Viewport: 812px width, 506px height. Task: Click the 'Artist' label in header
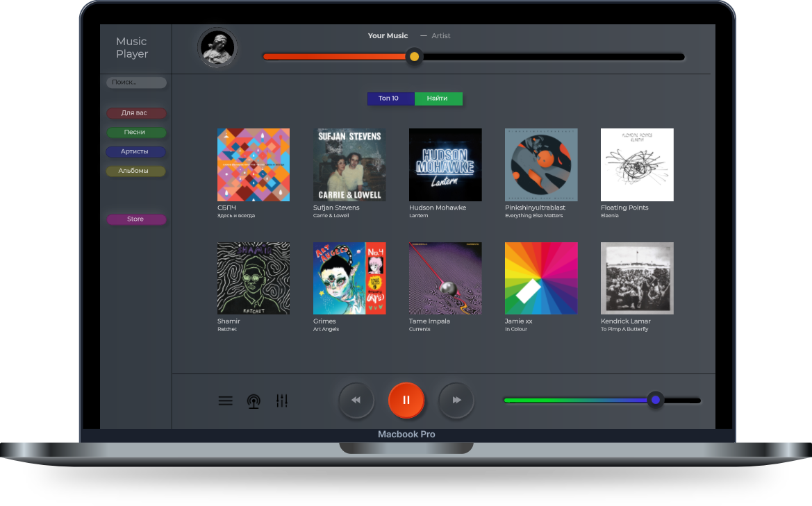[440, 35]
